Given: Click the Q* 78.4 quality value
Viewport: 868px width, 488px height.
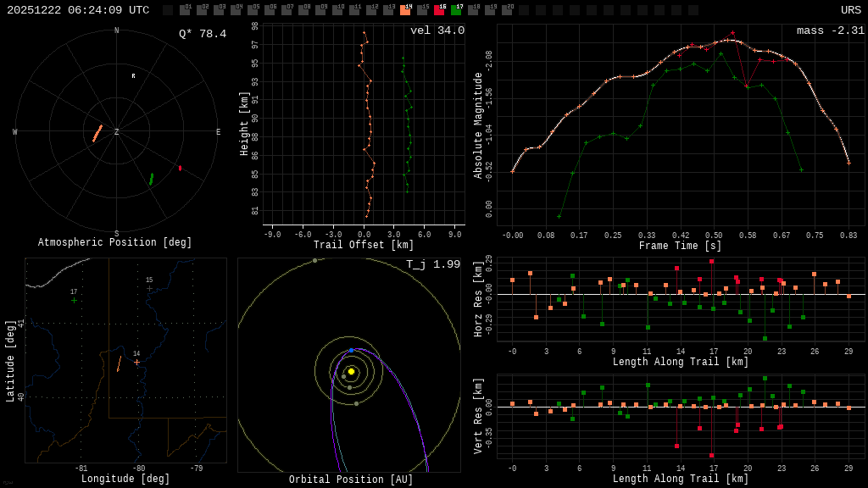Looking at the screenshot, I should pos(203,34).
